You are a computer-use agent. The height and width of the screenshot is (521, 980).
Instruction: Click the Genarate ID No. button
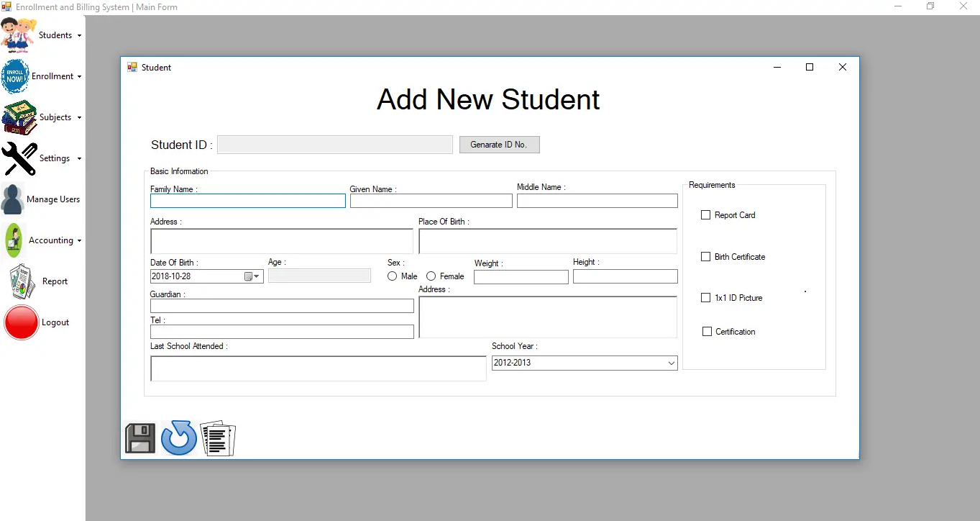point(499,145)
